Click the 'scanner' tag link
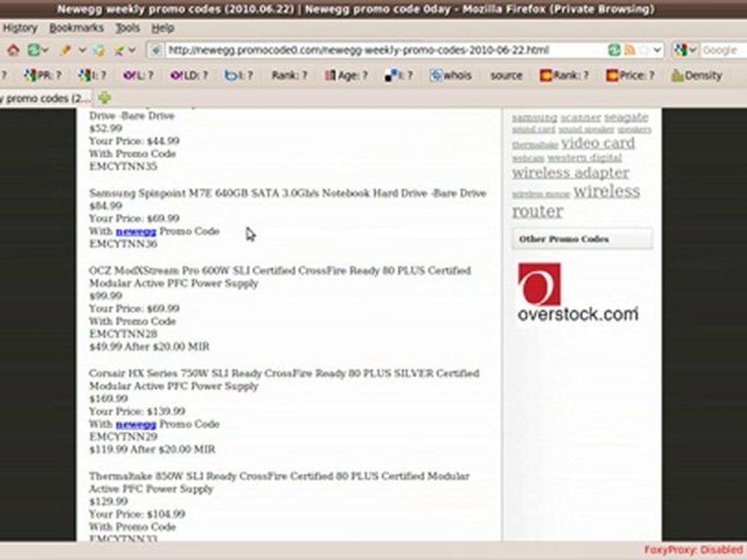The height and width of the screenshot is (560, 747). coord(580,118)
